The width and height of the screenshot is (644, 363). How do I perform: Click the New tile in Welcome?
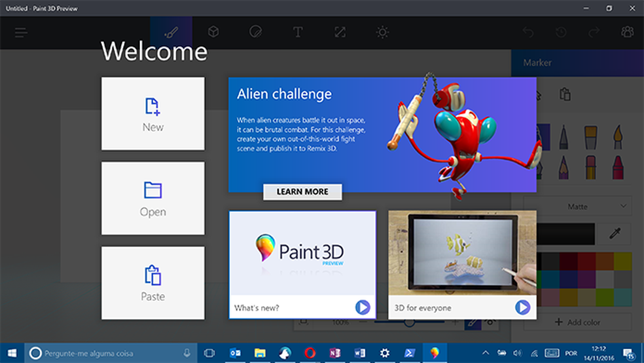(152, 113)
